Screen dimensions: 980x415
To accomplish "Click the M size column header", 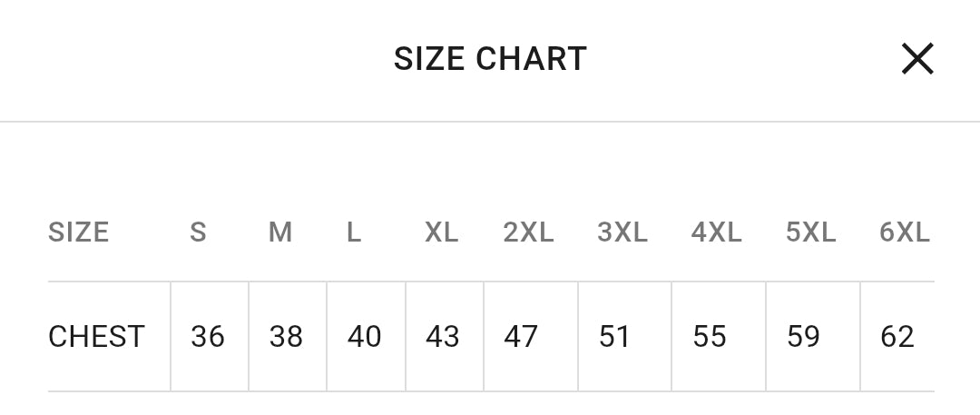I will pyautogui.click(x=280, y=232).
